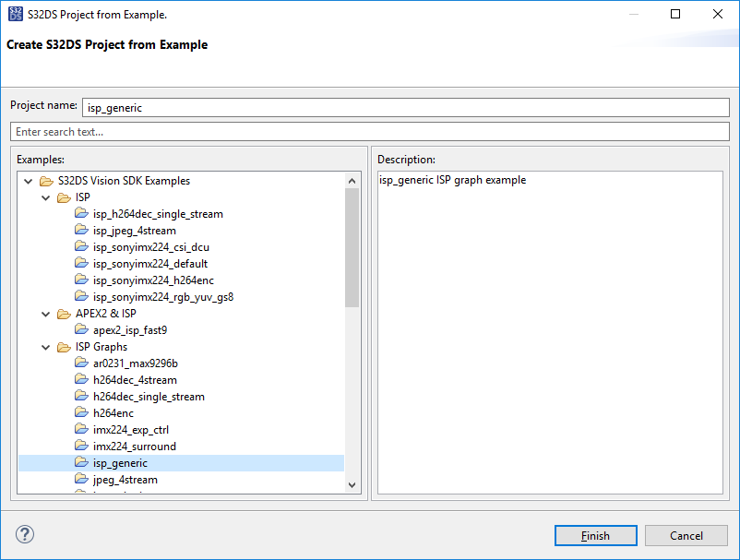Select the imx224_surround graph
The image size is (740, 560).
[x=135, y=447]
